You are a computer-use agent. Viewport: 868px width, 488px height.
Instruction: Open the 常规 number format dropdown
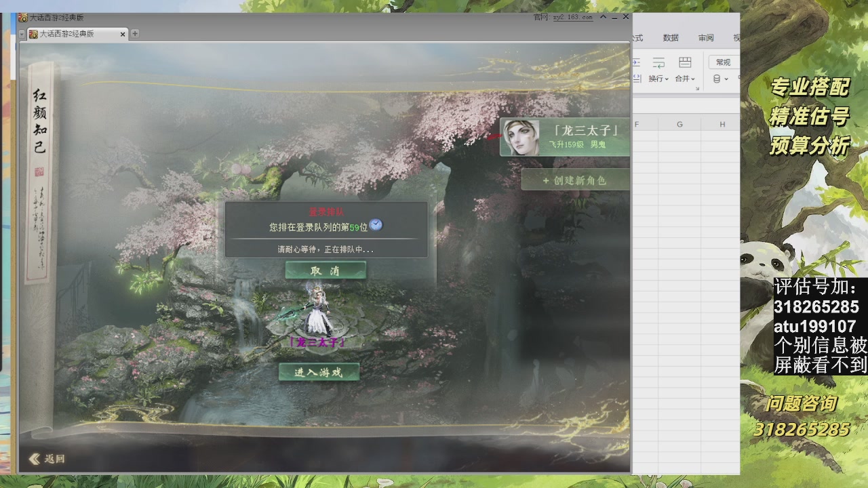pos(724,62)
